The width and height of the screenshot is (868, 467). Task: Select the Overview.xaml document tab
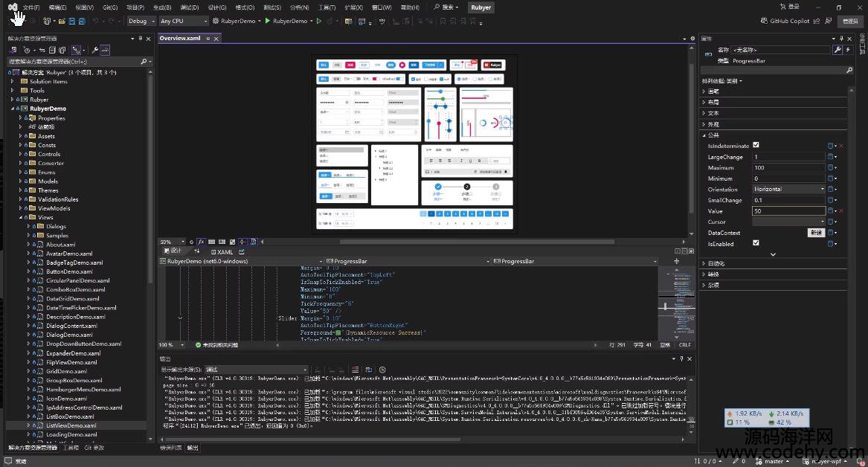(x=180, y=38)
